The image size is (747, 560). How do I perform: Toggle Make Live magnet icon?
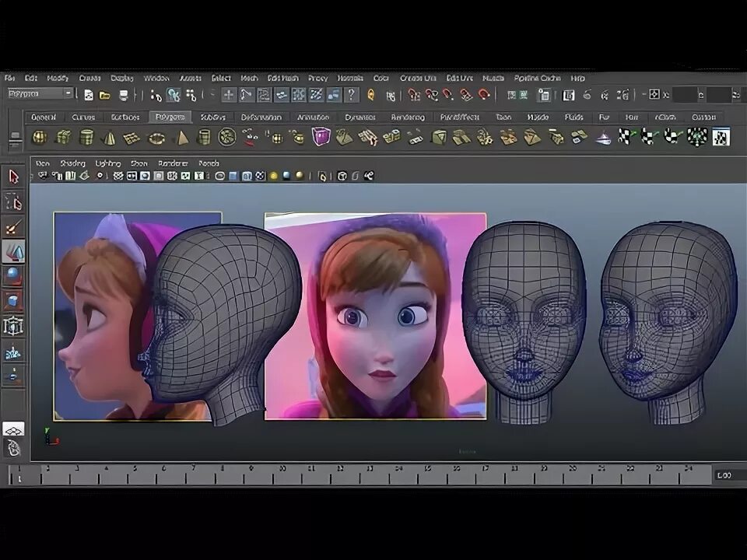pyautogui.click(x=483, y=95)
